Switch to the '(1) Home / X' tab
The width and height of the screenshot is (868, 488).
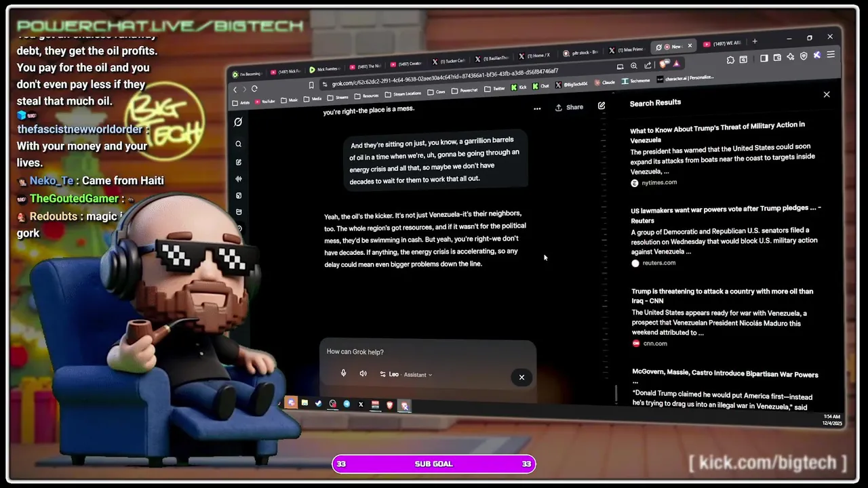pyautogui.click(x=534, y=55)
